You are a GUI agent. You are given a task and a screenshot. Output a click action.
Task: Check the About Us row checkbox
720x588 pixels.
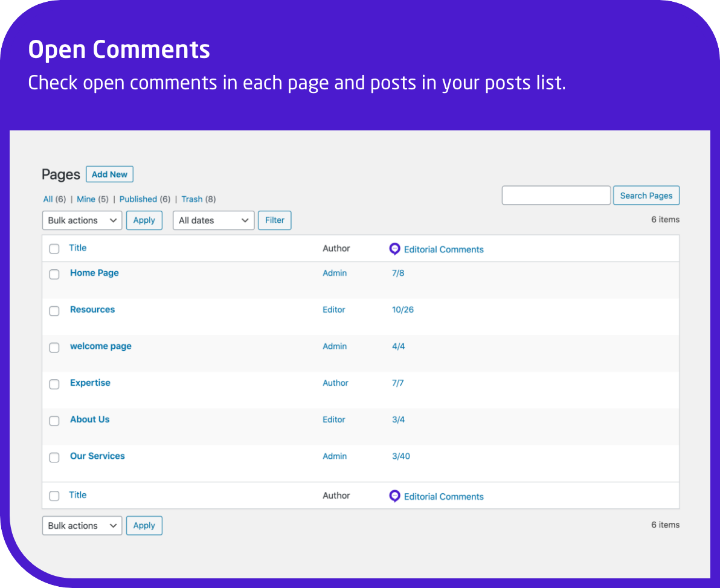pos(54,421)
